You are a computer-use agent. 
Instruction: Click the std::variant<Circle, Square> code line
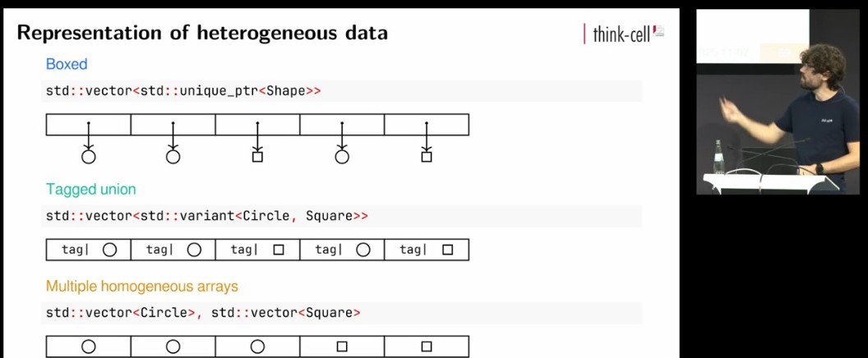click(x=207, y=217)
